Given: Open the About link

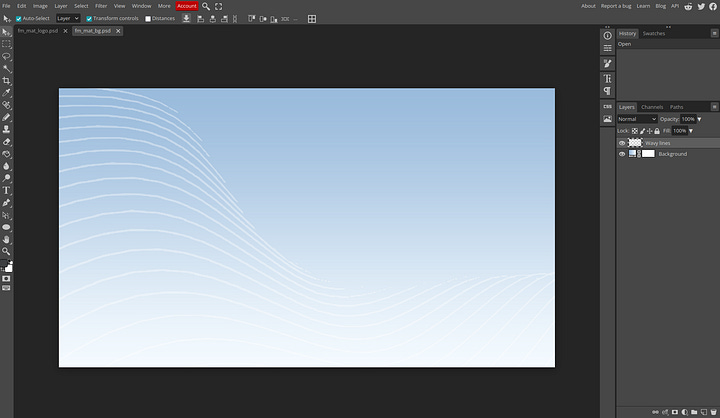Looking at the screenshot, I should [x=588, y=6].
